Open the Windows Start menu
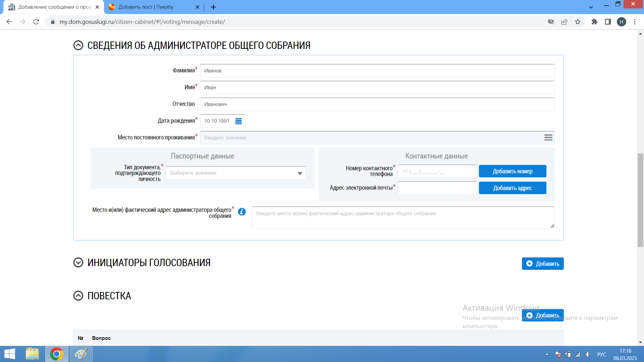 [x=10, y=354]
